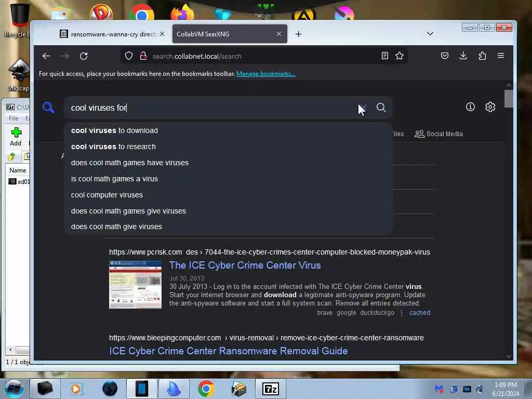
Task: Open SearXNG info page icon
Action: (x=470, y=107)
